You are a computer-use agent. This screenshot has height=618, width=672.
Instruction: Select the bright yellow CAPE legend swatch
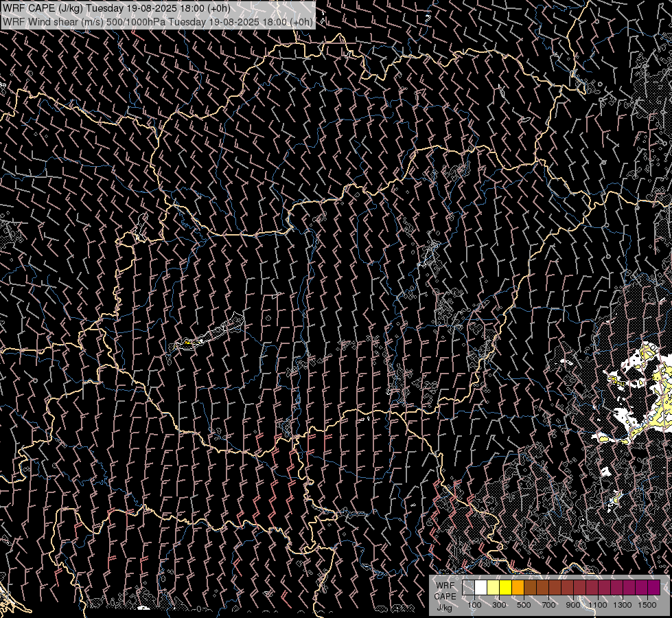(x=506, y=588)
